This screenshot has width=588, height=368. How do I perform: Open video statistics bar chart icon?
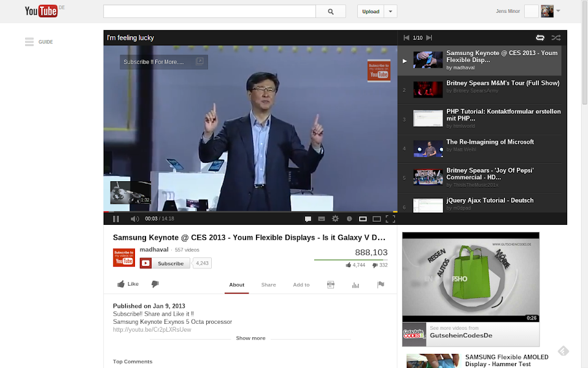355,286
